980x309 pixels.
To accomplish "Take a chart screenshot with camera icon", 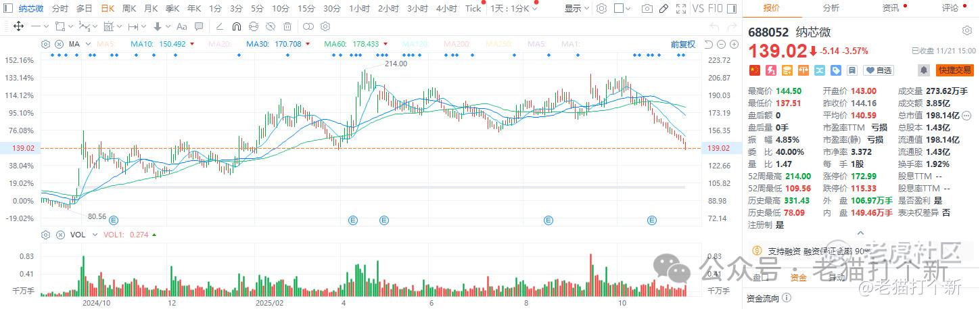I will tap(647, 9).
